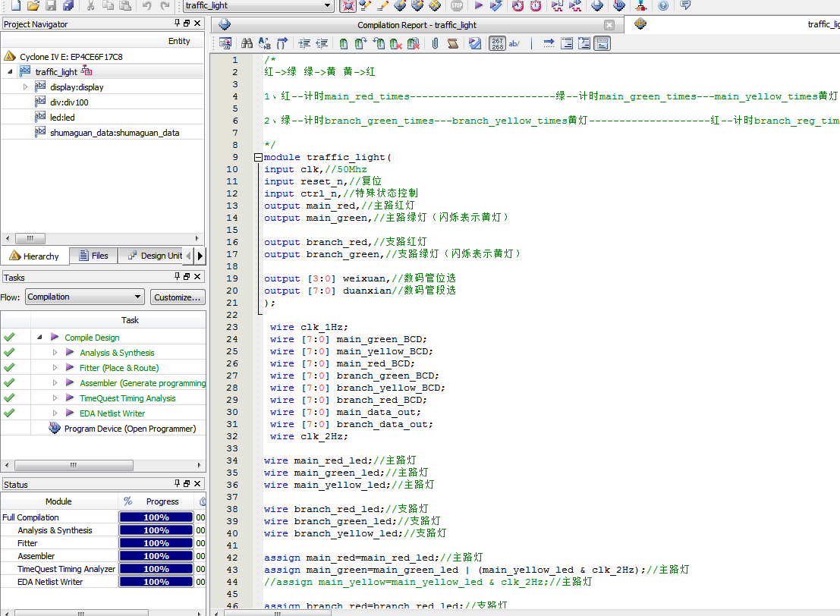The width and height of the screenshot is (840, 616).
Task: Click the Save All icon
Action: click(68, 5)
